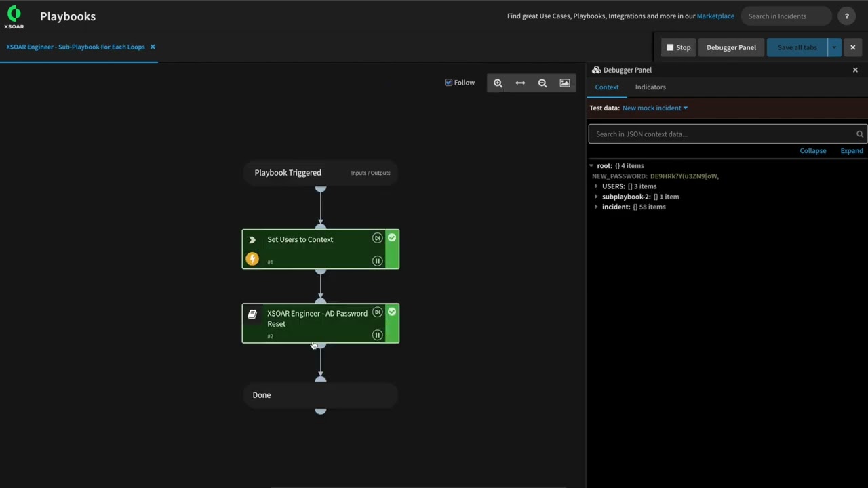868x488 pixels.
Task: Click the zoom out magnifier icon
Action: [x=542, y=83]
